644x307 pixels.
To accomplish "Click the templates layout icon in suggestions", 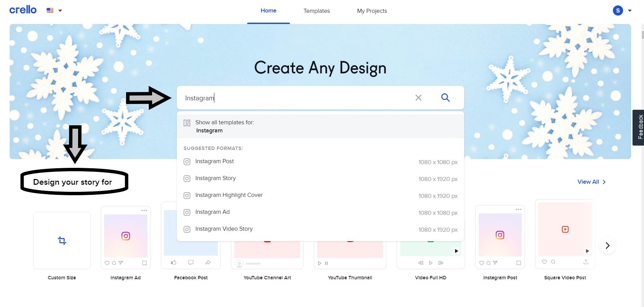I will [187, 123].
